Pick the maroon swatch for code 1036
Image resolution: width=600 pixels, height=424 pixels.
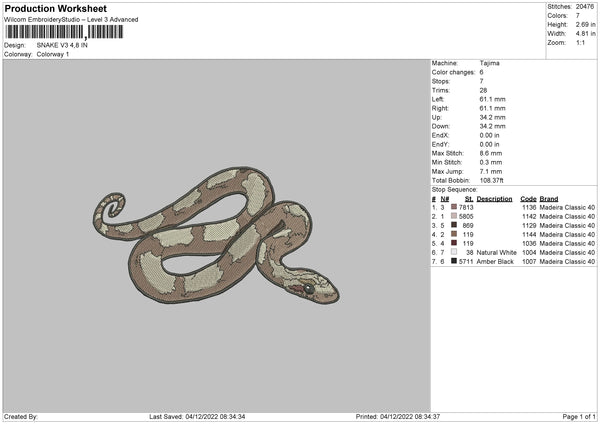click(x=454, y=243)
